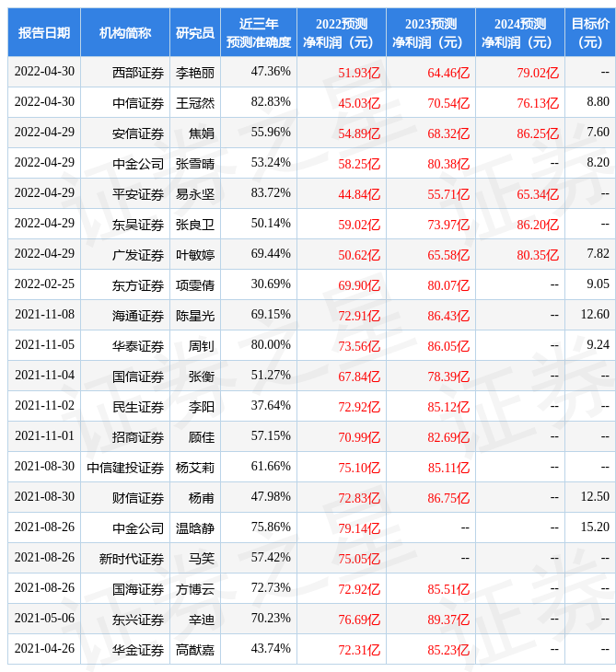Click researcher name 温晗静
The height and width of the screenshot is (672, 616).
(195, 528)
